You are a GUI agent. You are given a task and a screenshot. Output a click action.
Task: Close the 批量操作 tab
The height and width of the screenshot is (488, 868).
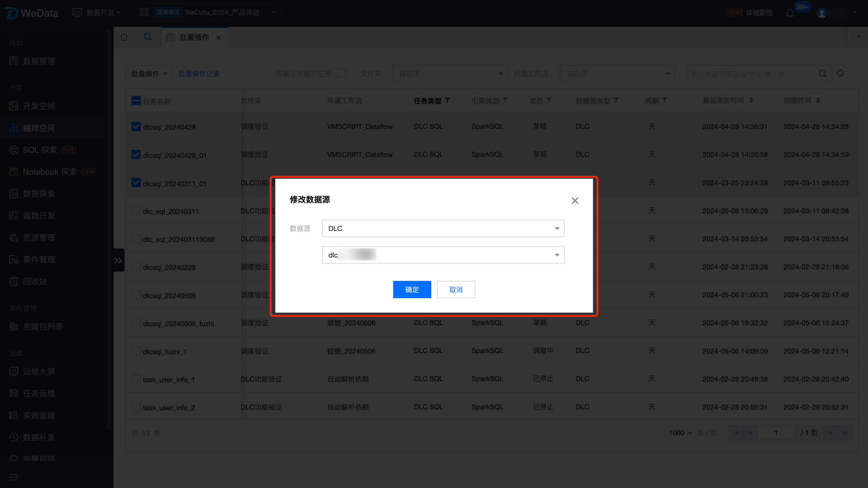pos(219,38)
